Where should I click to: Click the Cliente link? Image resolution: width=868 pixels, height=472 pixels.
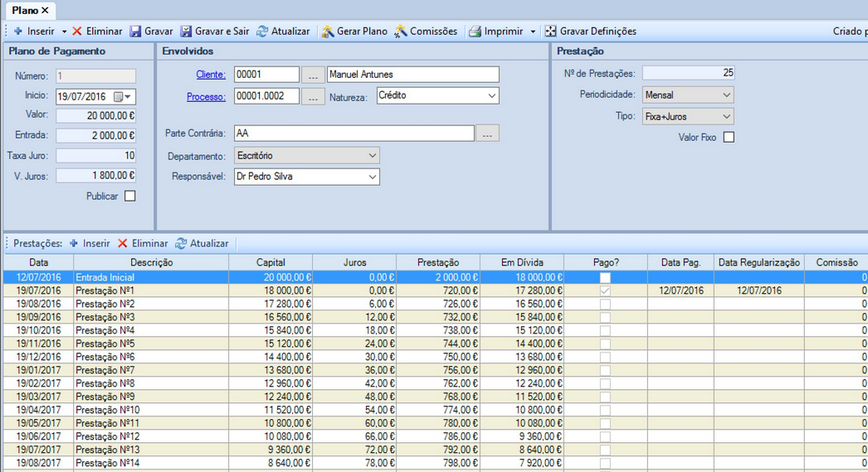(210, 74)
